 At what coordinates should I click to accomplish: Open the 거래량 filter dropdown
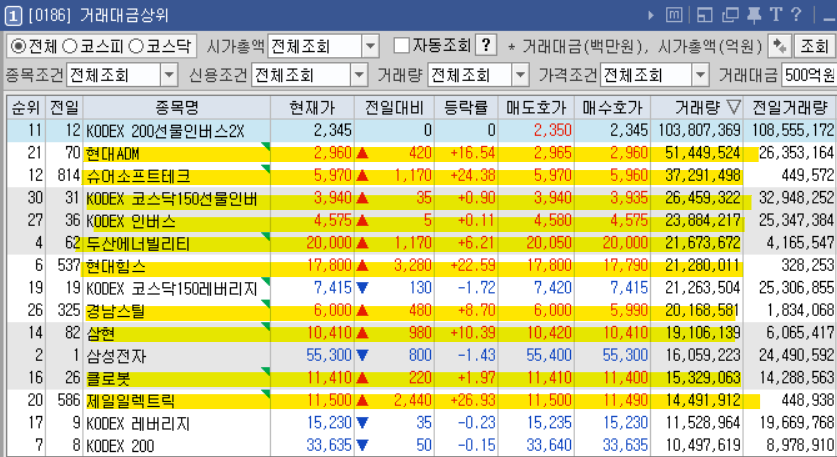pos(520,75)
